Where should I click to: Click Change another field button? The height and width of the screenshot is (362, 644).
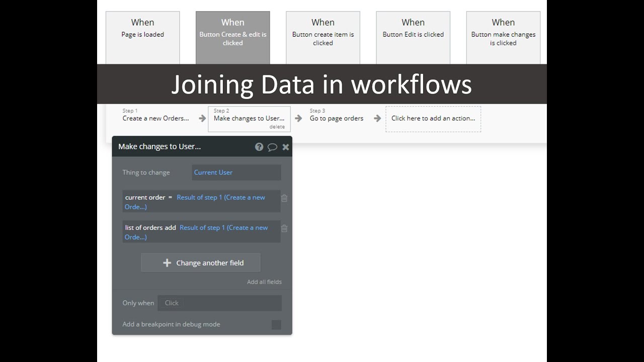[201, 263]
